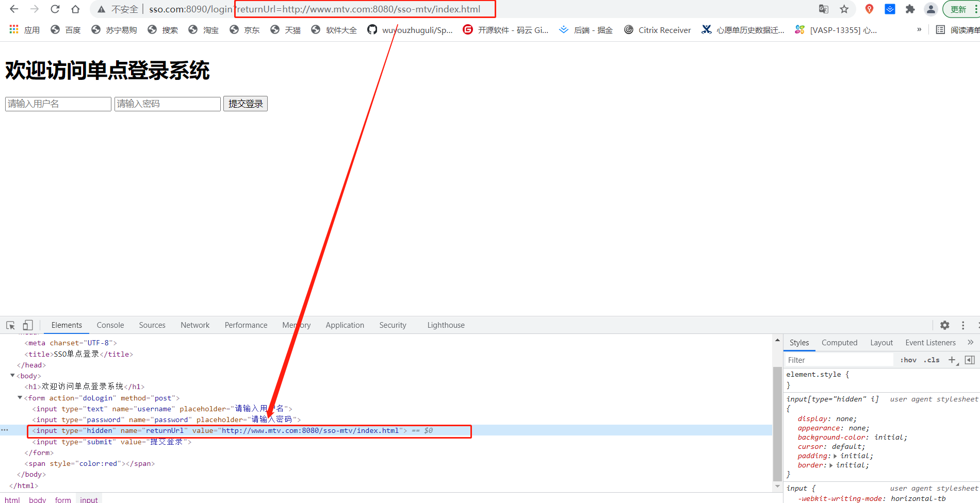Click the 更新 button at top right
The image size is (980, 503).
(x=959, y=9)
